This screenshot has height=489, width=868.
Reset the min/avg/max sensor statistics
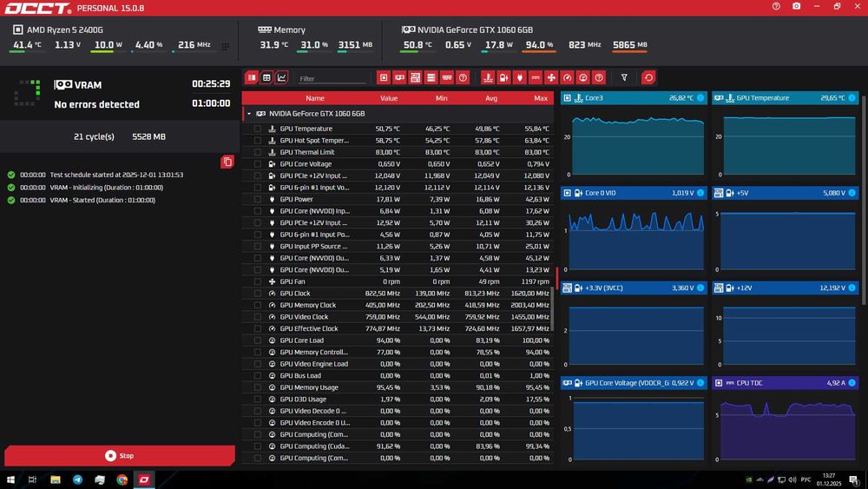pyautogui.click(x=648, y=77)
